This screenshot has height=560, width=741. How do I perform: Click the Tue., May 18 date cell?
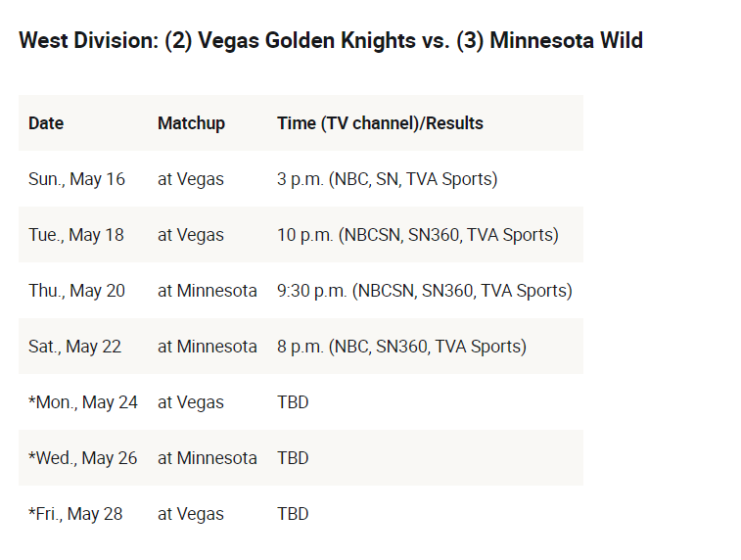coord(76,235)
